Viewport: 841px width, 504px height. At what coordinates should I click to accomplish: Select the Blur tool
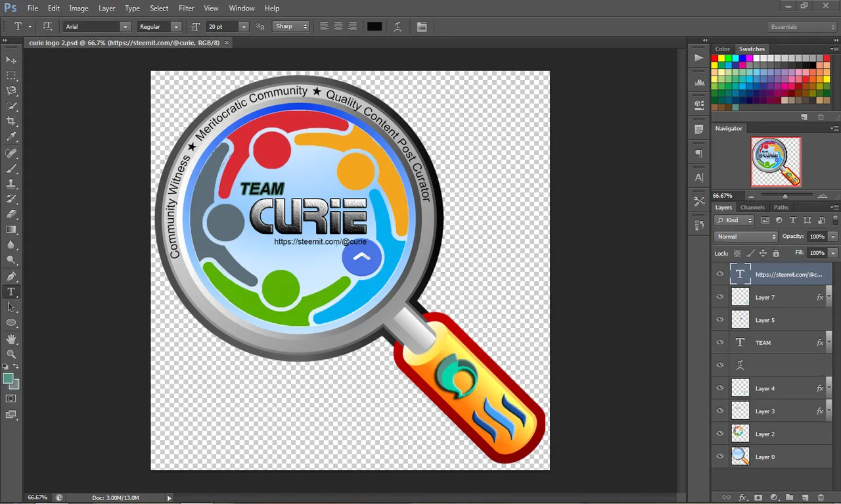(x=11, y=244)
